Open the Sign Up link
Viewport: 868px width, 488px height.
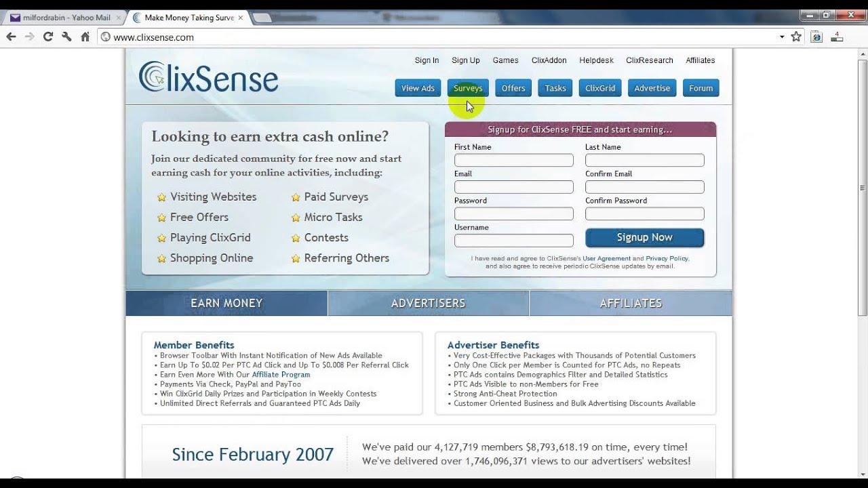466,60
